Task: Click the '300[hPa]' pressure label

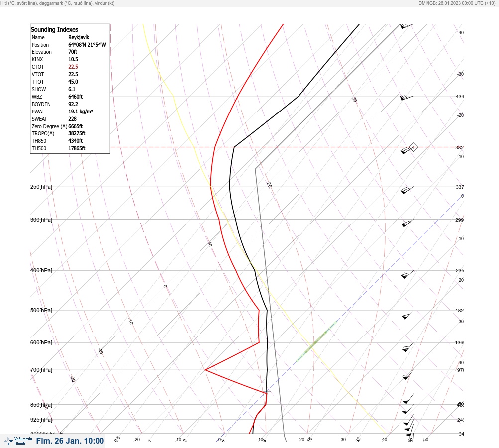Action: 41,220
